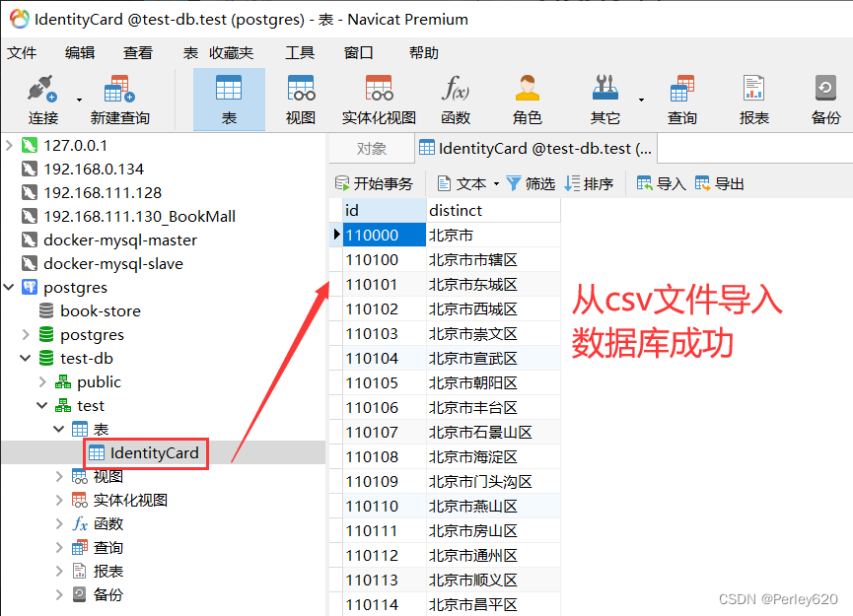The height and width of the screenshot is (616, 853).
Task: Click the Text (文本) toolbar button
Action: (462, 183)
